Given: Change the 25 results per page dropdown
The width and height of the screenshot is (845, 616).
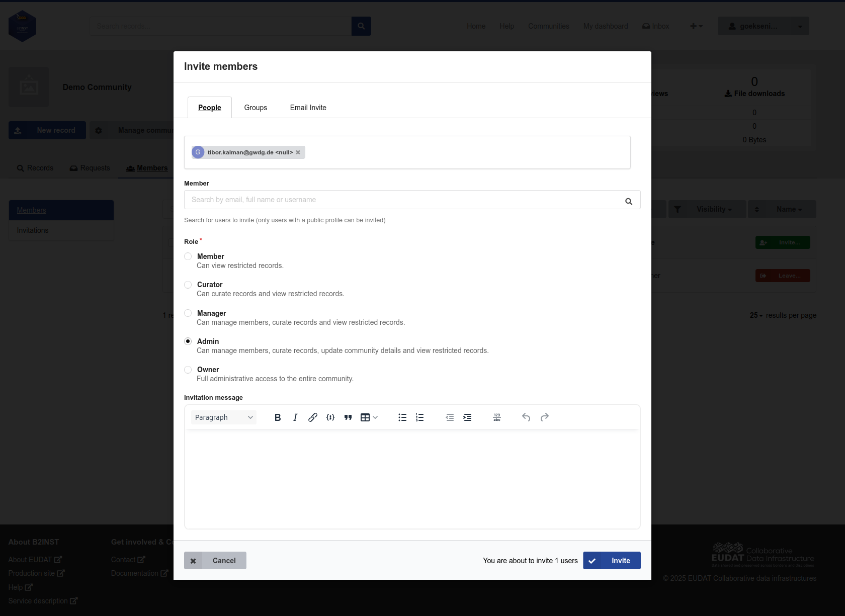Looking at the screenshot, I should pos(756,315).
